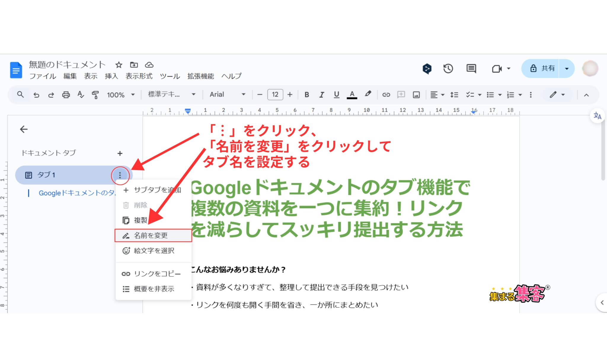607x364 pixels.
Task: Star the untitled document
Action: (119, 65)
